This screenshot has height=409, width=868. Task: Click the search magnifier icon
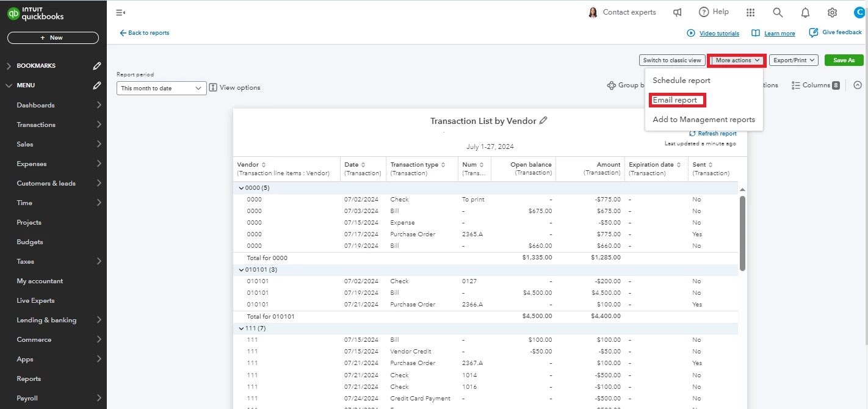pos(778,12)
